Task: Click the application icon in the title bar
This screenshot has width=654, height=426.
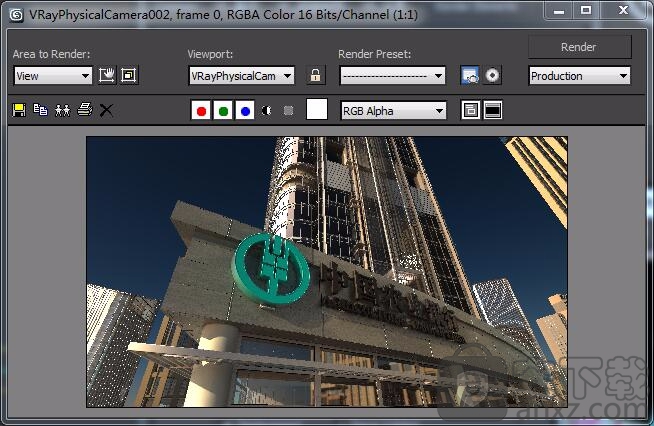Action: 16,15
